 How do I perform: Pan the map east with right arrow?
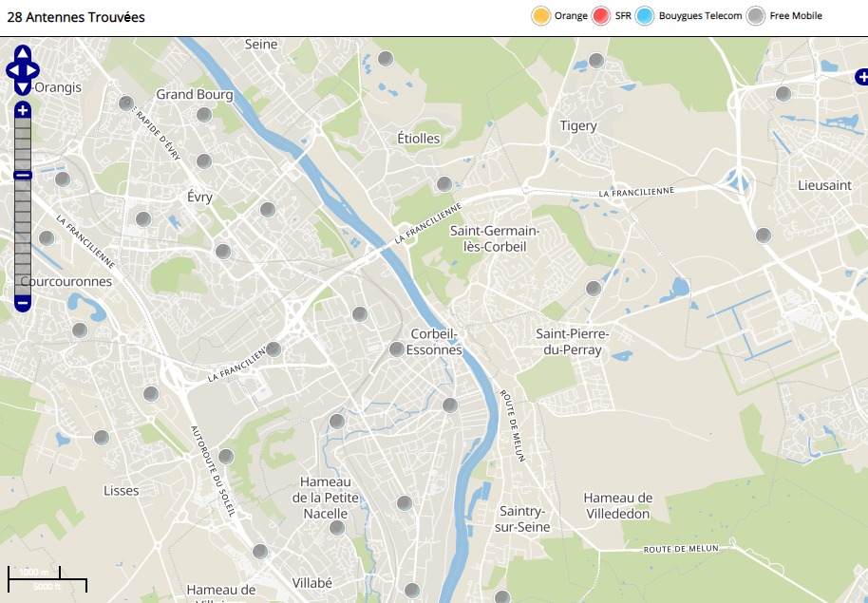[33, 70]
